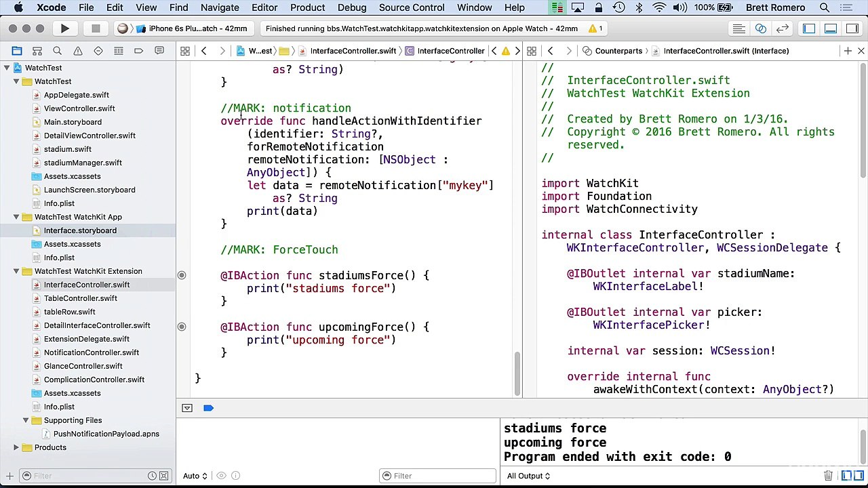Show the Breakpoint navigator
Viewport: 868px width, 488px height.
click(x=138, y=51)
